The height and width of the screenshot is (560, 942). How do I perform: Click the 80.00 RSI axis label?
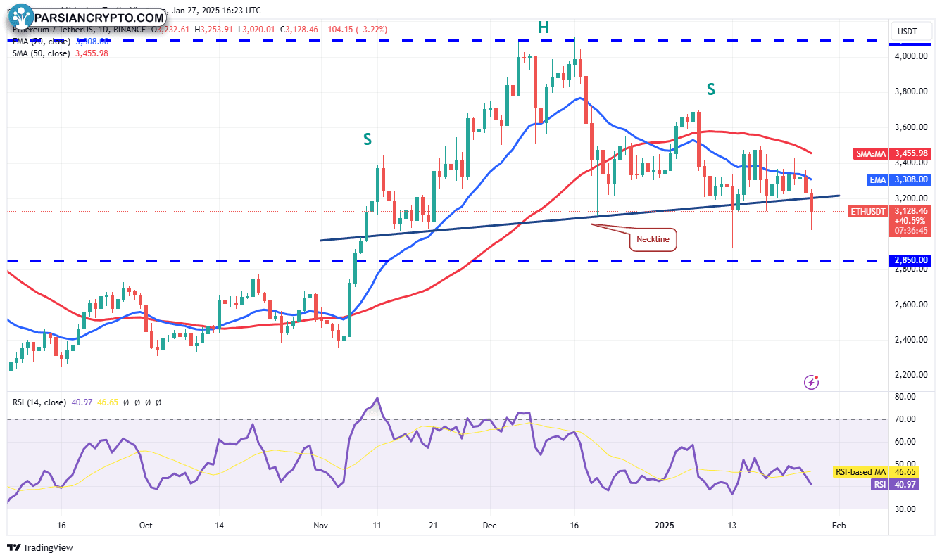pos(906,397)
